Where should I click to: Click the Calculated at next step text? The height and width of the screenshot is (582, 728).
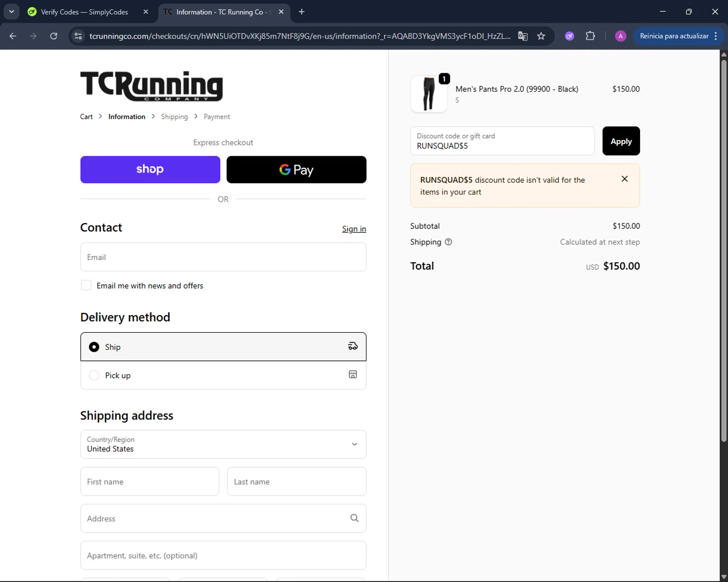[600, 242]
